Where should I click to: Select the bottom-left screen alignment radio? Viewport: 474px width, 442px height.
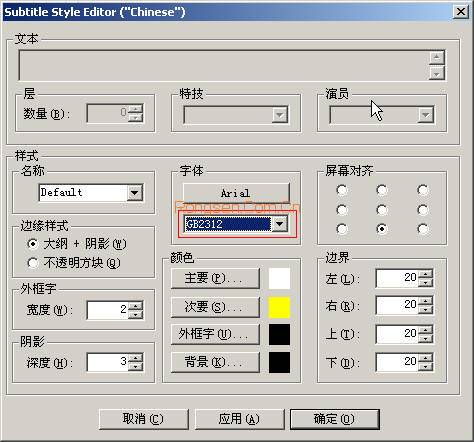pos(342,229)
